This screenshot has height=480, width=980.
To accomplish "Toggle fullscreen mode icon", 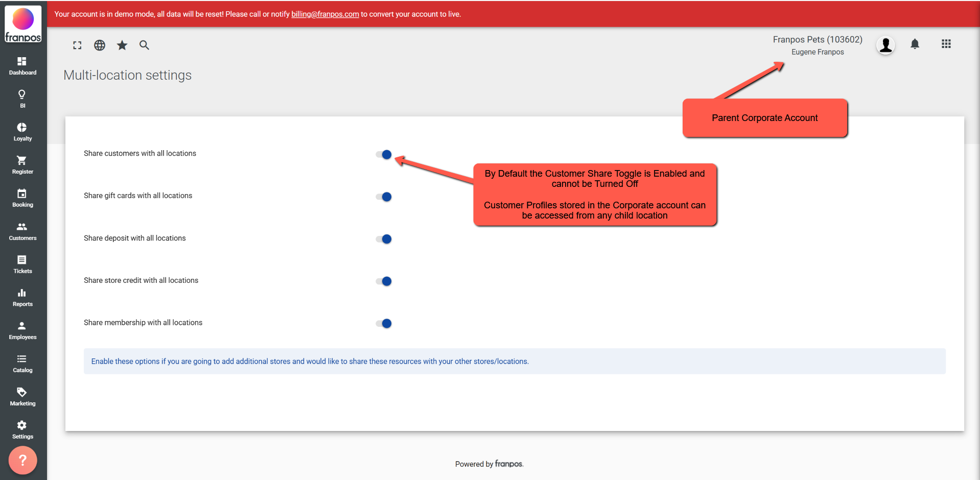I will pos(77,45).
